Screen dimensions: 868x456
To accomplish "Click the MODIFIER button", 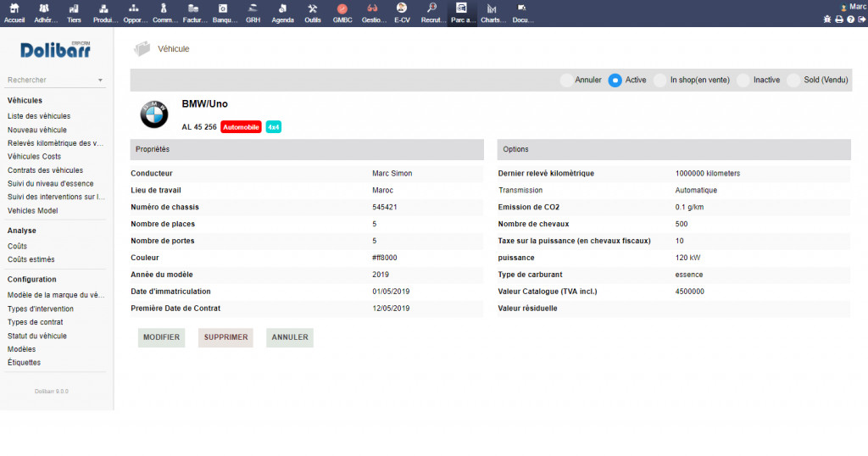I will click(161, 337).
